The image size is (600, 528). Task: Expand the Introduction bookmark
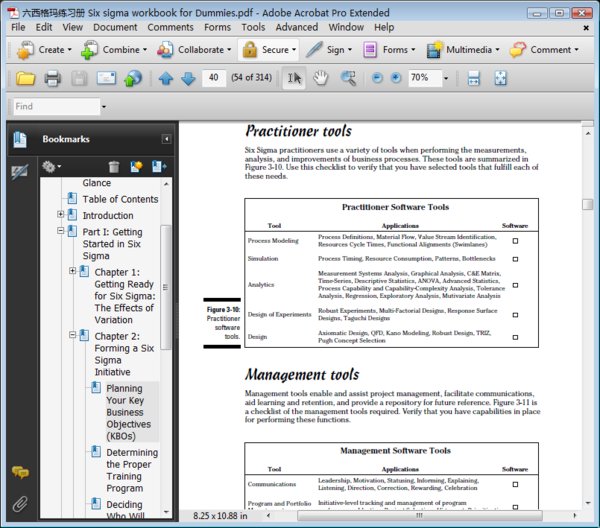[x=61, y=215]
